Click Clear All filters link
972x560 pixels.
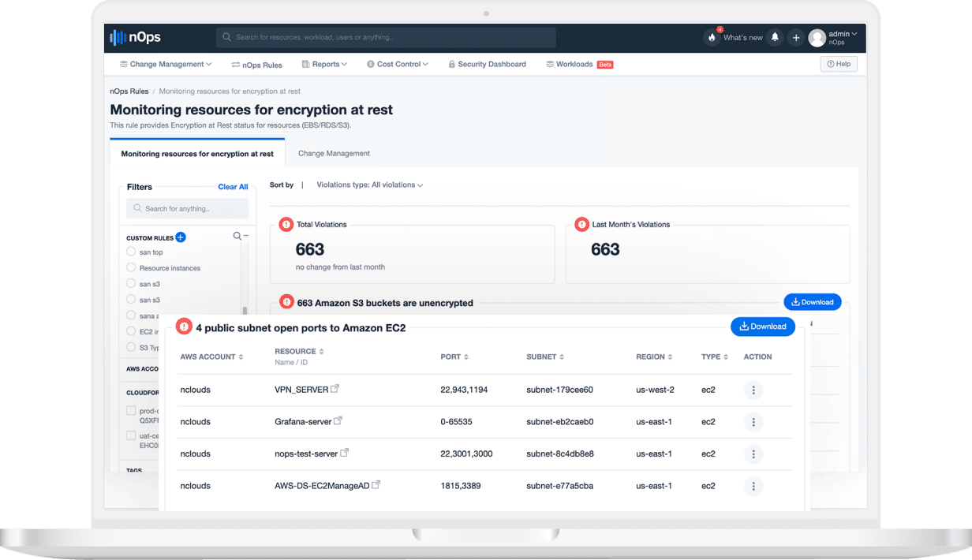233,187
